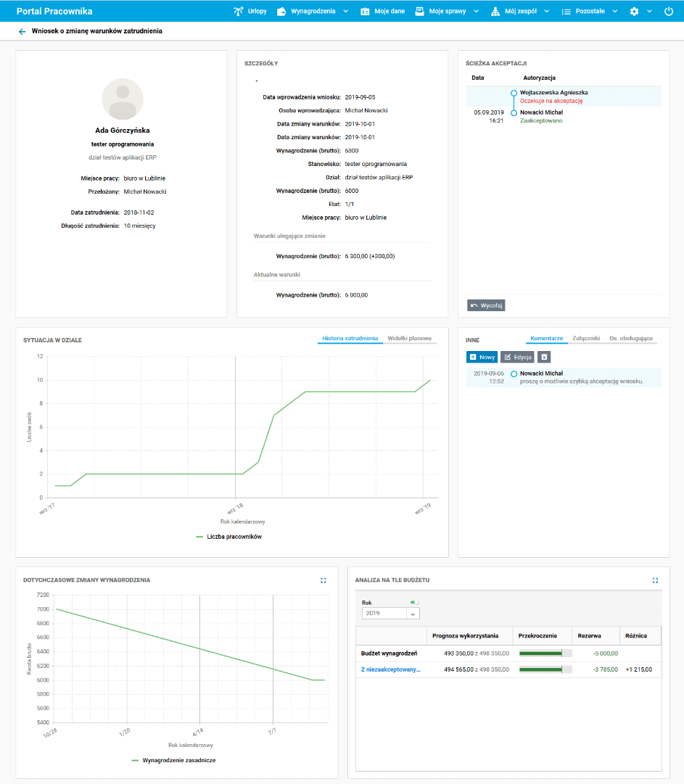The height and width of the screenshot is (784, 684).
Task: Open the Wynagrodzenia menu
Action: click(x=313, y=11)
